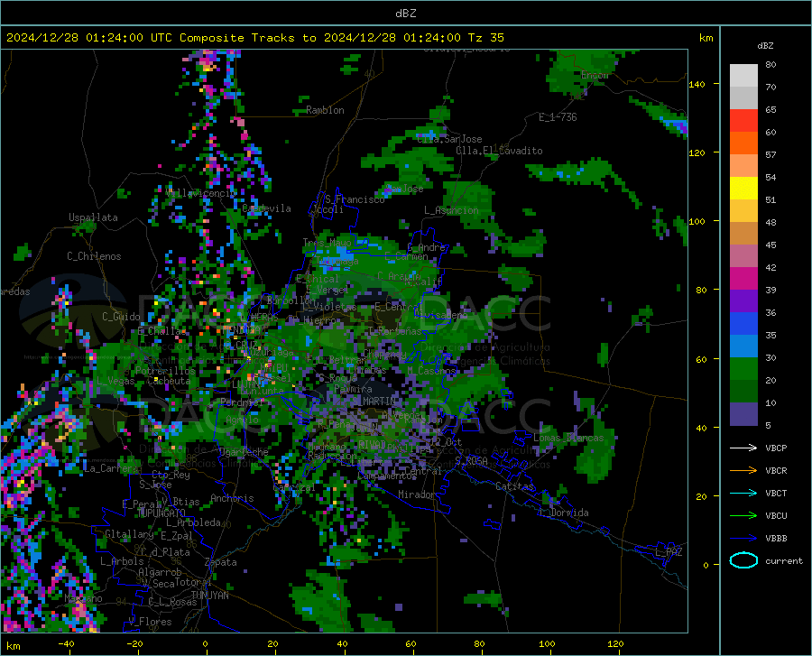Click the 'S_Francisco' place label
The height and width of the screenshot is (656, 812).
(355, 199)
